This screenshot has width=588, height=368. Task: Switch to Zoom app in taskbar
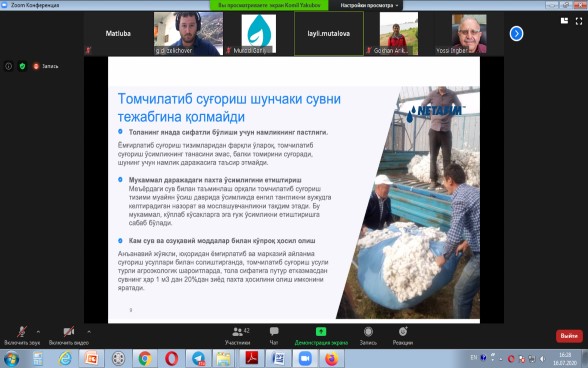point(305,359)
